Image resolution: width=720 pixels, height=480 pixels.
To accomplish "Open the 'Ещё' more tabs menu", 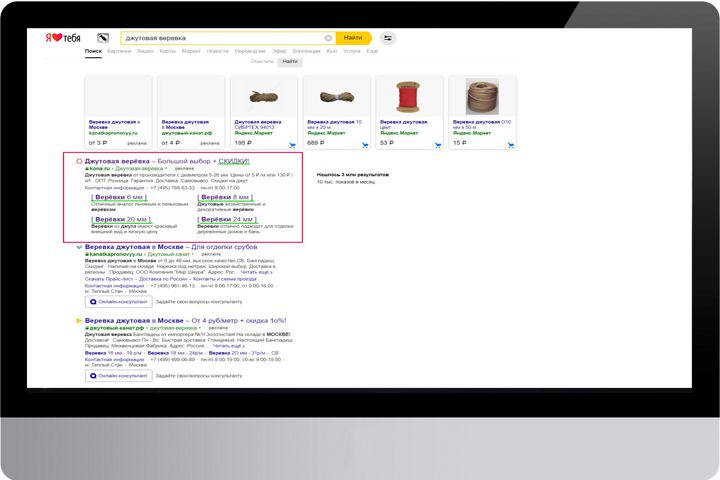I will [x=372, y=51].
